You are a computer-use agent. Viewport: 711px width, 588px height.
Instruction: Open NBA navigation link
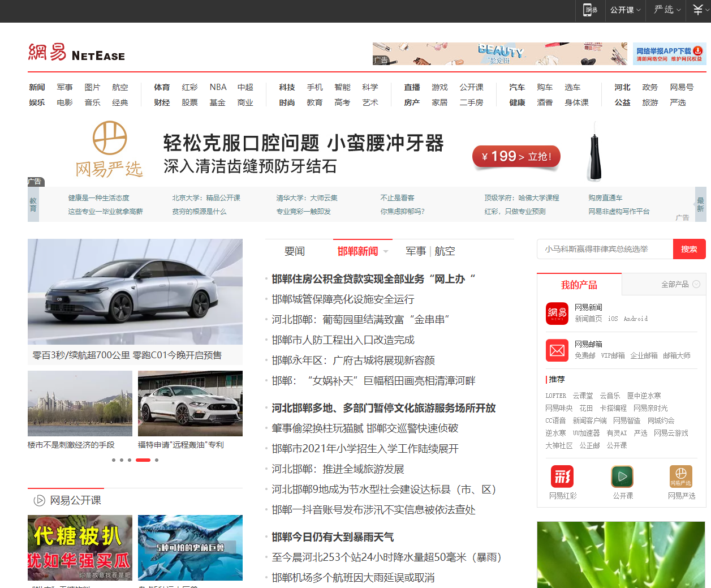pyautogui.click(x=218, y=87)
